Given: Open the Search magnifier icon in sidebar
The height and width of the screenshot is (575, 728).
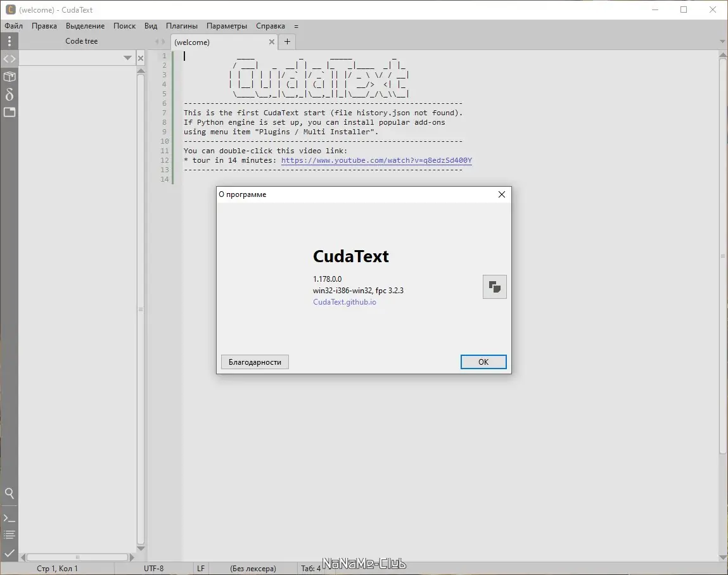Looking at the screenshot, I should point(10,493).
